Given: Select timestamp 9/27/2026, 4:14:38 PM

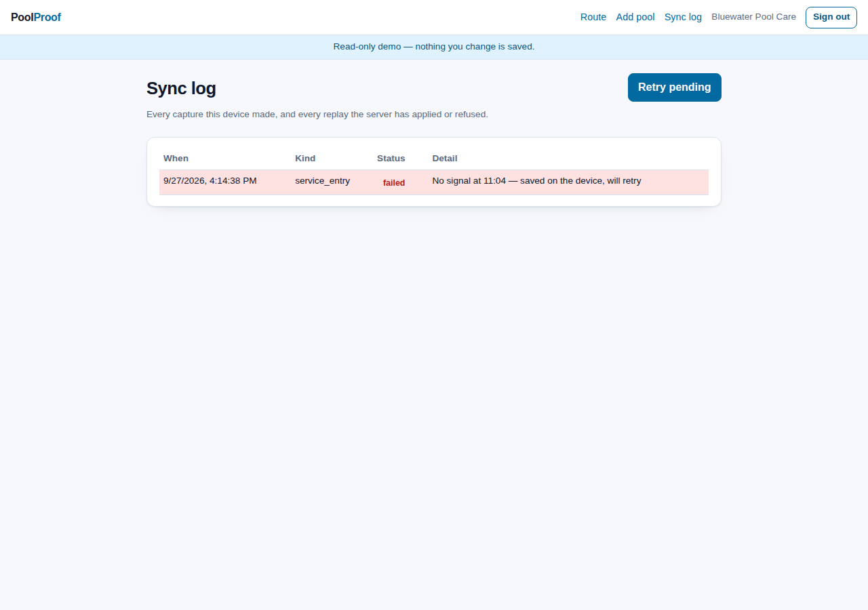Looking at the screenshot, I should (x=210, y=181).
